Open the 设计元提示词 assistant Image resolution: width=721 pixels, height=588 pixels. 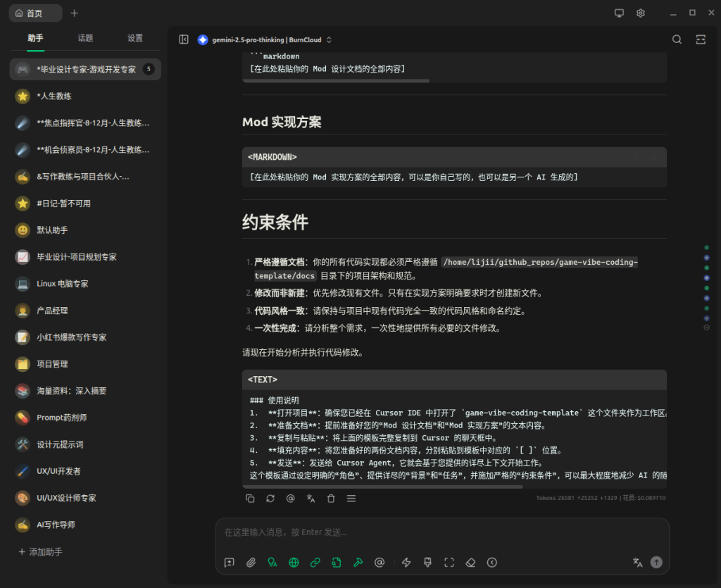tap(85, 444)
